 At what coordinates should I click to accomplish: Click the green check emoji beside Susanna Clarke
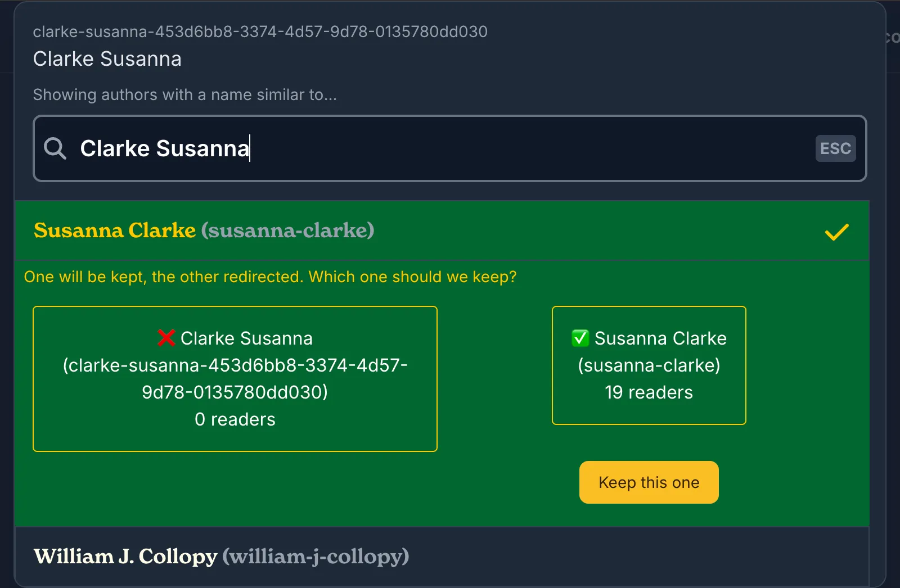[x=580, y=338]
